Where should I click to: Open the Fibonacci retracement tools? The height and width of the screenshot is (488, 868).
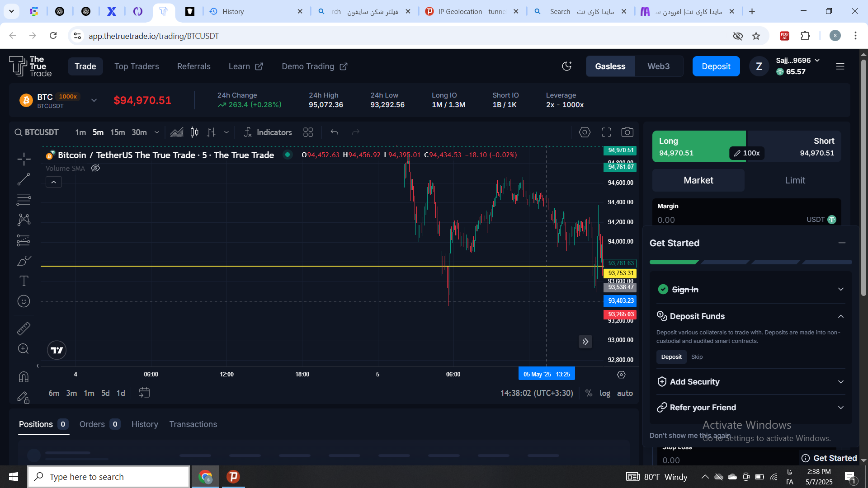24,199
